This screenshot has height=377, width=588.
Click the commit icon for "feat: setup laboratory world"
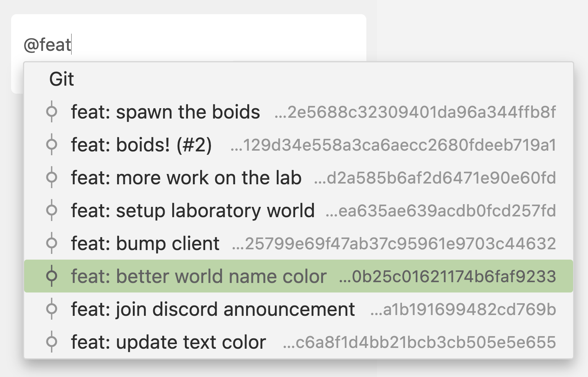52,210
